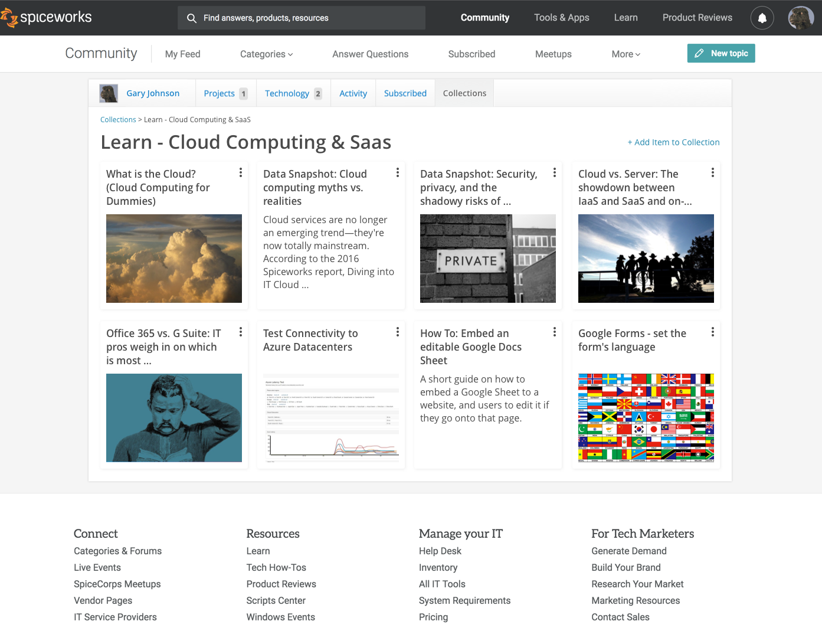Click IT Service Providers footer link
Viewport: 822px width, 644px height.
pyautogui.click(x=115, y=617)
